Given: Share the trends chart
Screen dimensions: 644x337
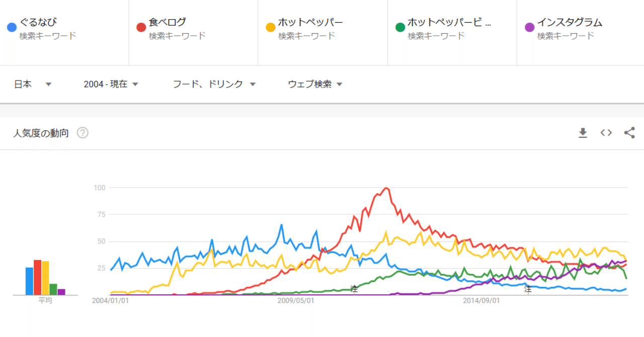Looking at the screenshot, I should pyautogui.click(x=629, y=133).
